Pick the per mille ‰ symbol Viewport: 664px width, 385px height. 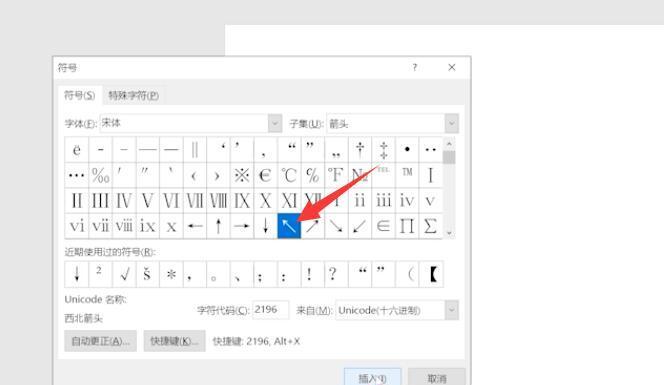(100, 175)
